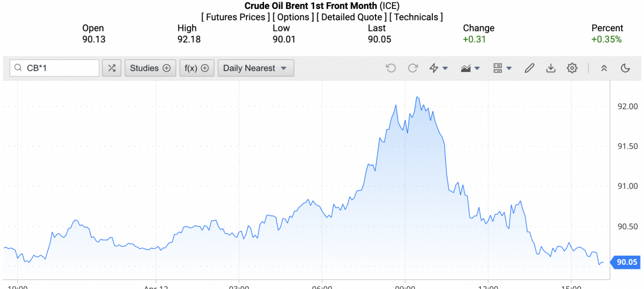Image resolution: width=644 pixels, height=289 pixels.
Task: Toggle dark mode moon icon
Action: pyautogui.click(x=625, y=68)
